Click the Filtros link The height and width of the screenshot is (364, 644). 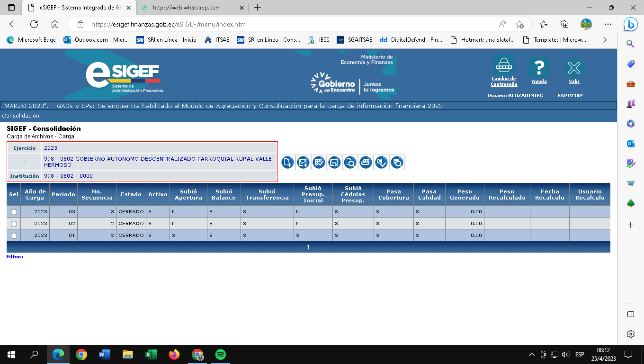pyautogui.click(x=15, y=257)
